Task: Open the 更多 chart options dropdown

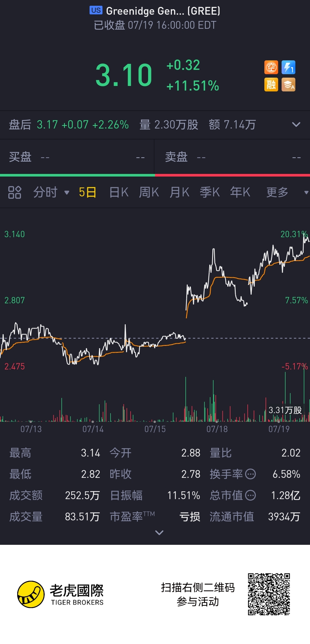Action: tap(287, 192)
